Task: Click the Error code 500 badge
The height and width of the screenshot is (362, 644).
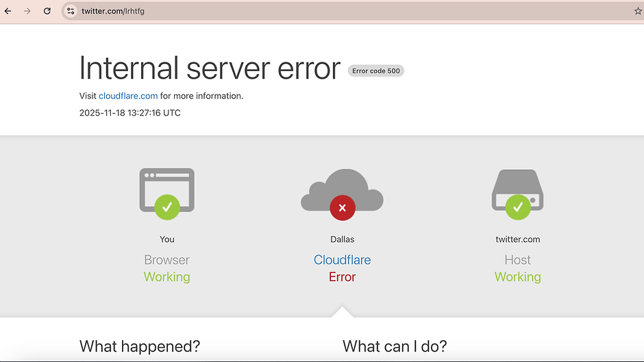Action: tap(376, 70)
